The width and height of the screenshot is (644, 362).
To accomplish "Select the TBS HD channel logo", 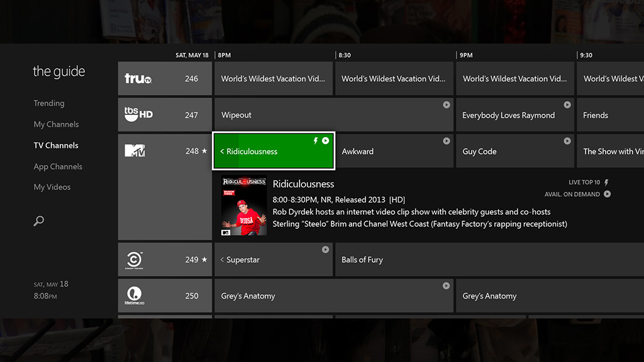I will 138,114.
